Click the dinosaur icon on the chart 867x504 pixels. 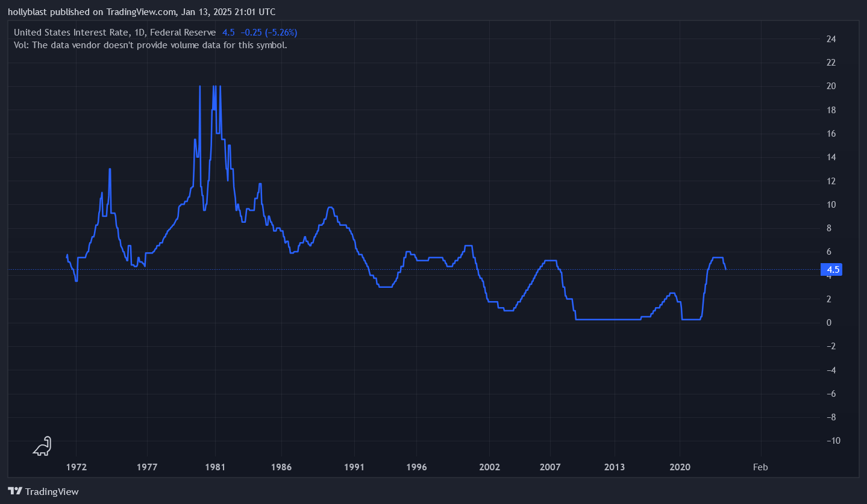pos(42,446)
